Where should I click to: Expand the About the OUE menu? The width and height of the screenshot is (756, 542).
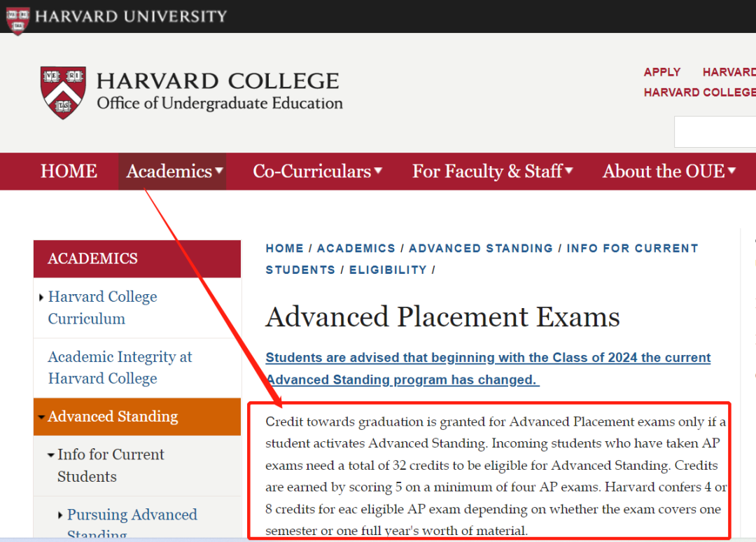click(732, 171)
